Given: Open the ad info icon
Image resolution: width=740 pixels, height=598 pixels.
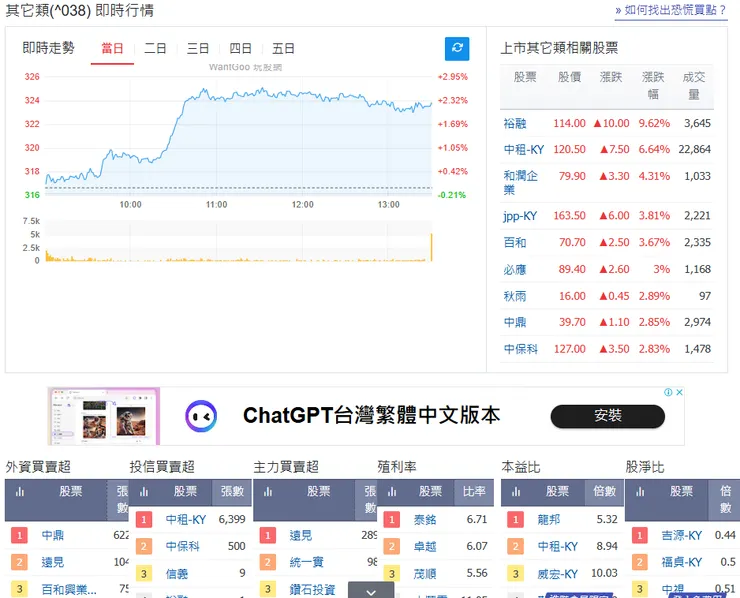Looking at the screenshot, I should pos(668,392).
